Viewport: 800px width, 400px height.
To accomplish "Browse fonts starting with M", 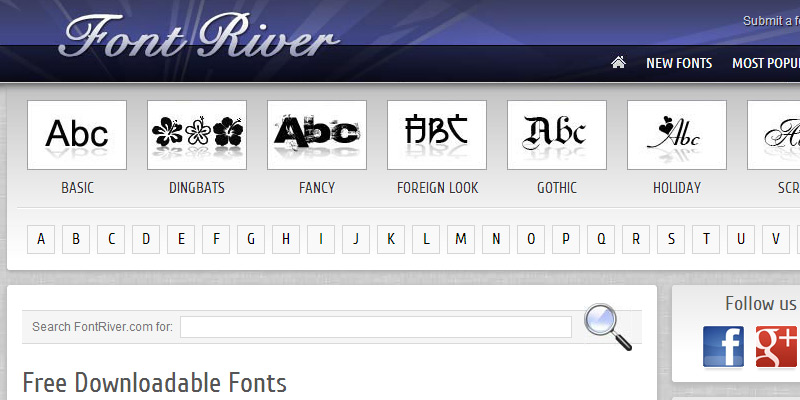I will [461, 239].
